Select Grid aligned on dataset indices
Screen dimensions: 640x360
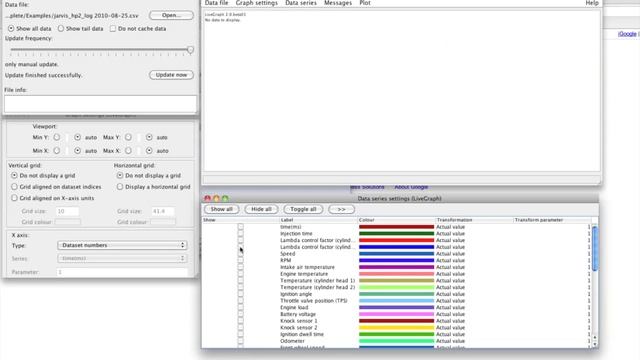[x=14, y=187]
